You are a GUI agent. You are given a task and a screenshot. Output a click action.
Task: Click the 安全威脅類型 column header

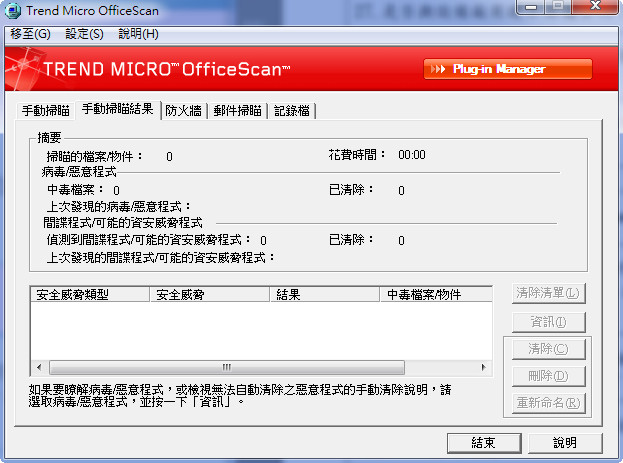(x=90, y=295)
